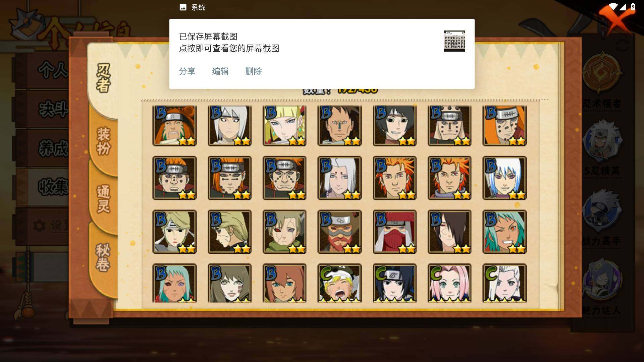
Task: Switch to the 通灵 summon tab
Action: click(x=103, y=199)
